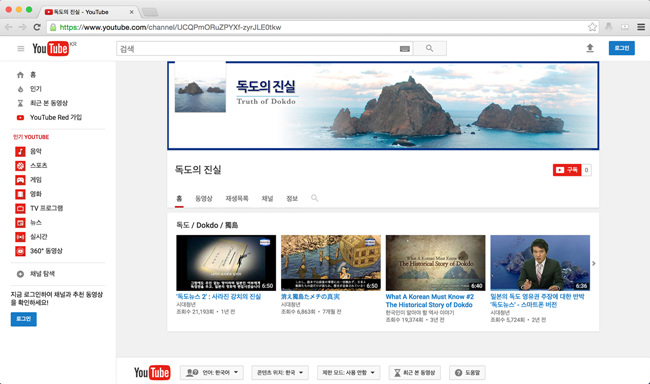The image size is (650, 384).
Task: Click the Gaming category icon
Action: (20, 180)
